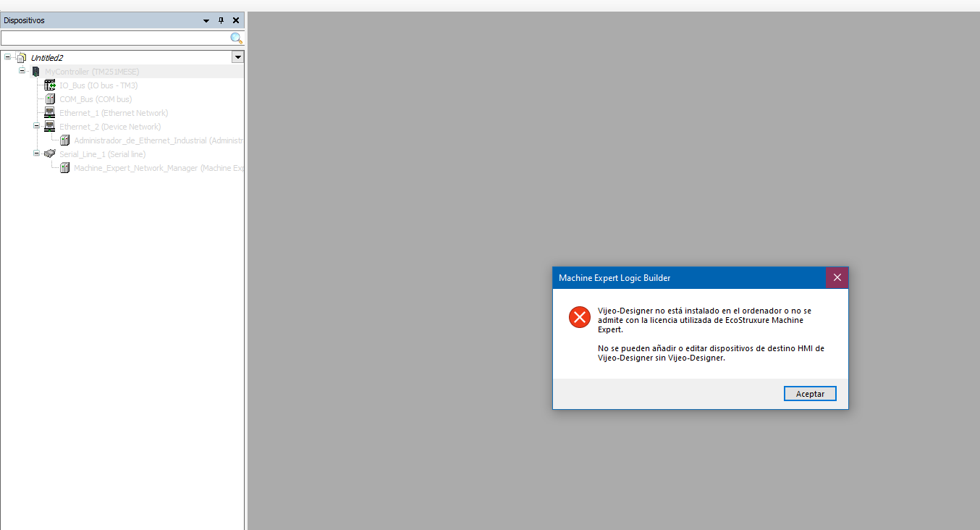This screenshot has width=980, height=530.
Task: Click the IO_Bus (IO bus - TM3) icon
Action: 50,85
